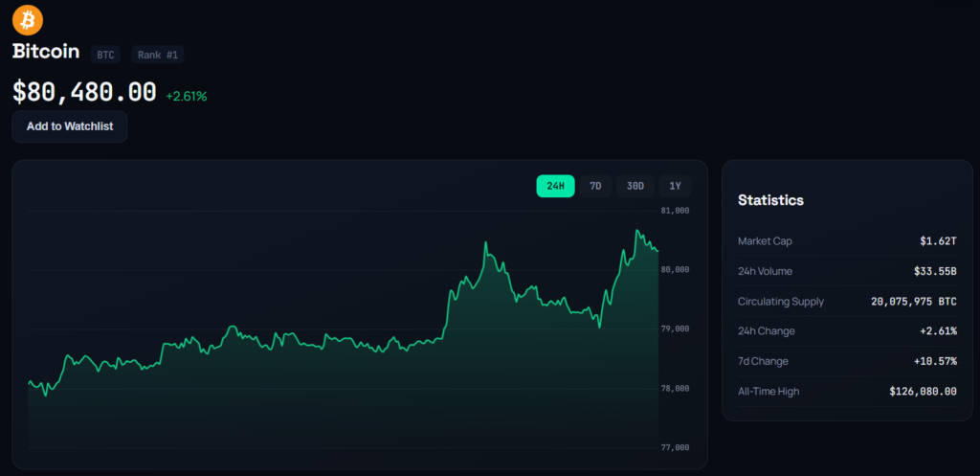Image resolution: width=980 pixels, height=476 pixels.
Task: Click the $33.55B volume value
Action: [x=935, y=271]
